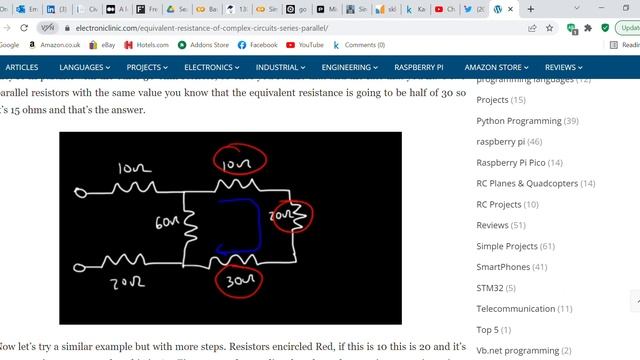Expand the INDUSTRIAL dropdown menu
This screenshot has height=360, width=640.
[x=280, y=67]
